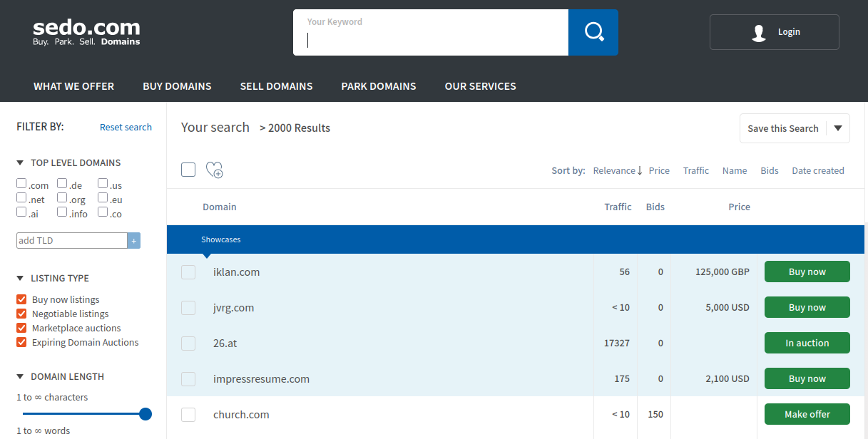Open the Park Domains menu

(379, 86)
